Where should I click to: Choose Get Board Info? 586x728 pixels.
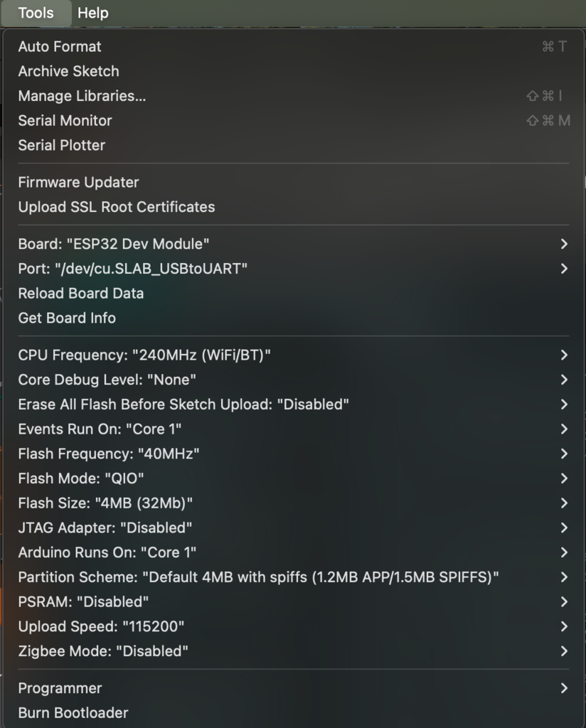[x=67, y=318]
